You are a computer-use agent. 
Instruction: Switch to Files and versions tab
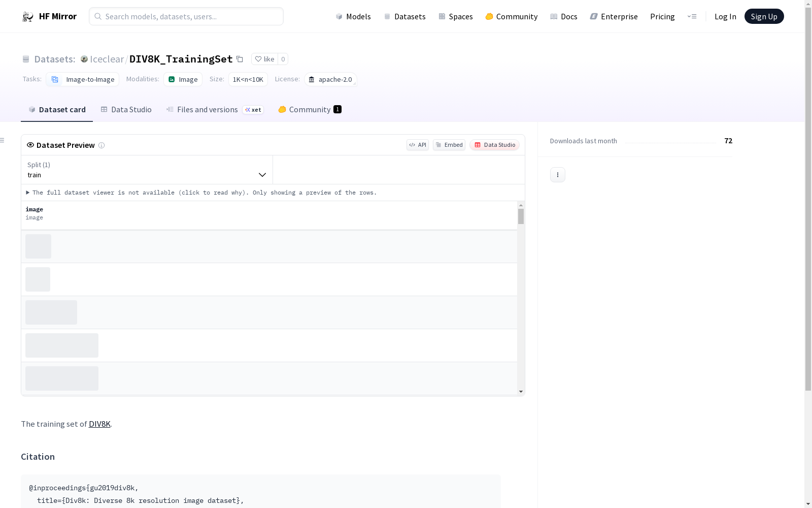tap(215, 110)
